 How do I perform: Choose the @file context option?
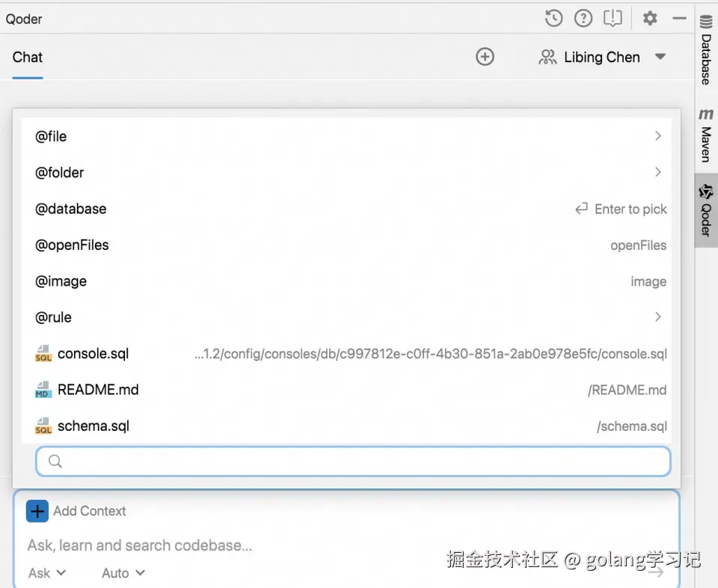(346, 136)
